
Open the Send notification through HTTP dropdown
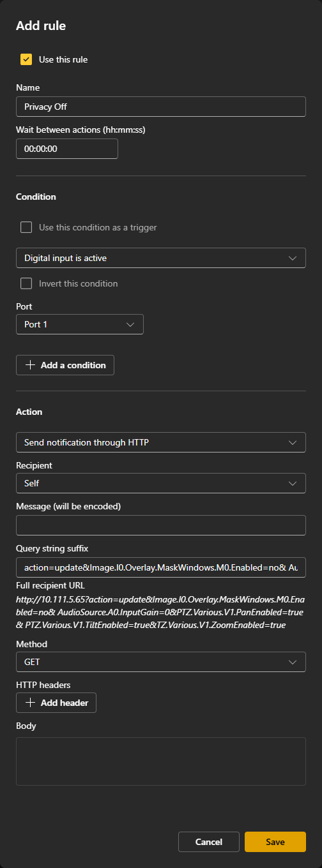pos(161,442)
